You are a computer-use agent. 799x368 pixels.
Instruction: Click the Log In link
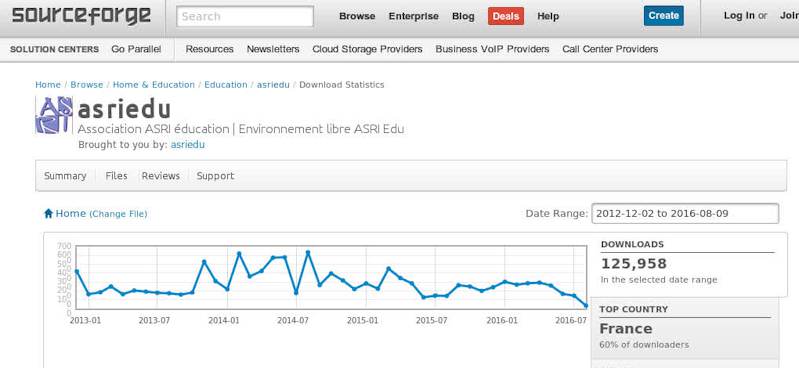click(x=739, y=16)
